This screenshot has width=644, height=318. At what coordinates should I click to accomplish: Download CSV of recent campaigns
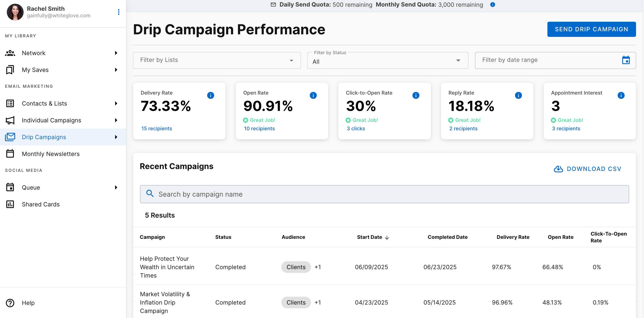tap(587, 169)
